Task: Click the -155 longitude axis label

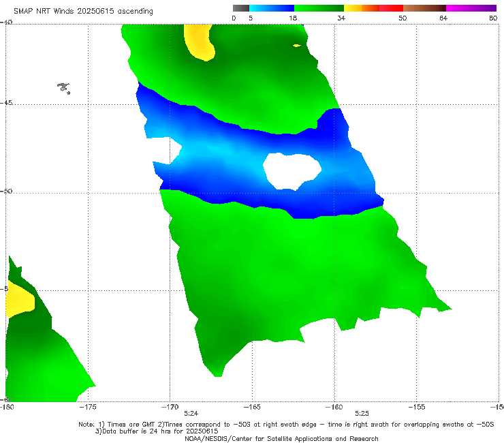Action: coord(416,407)
